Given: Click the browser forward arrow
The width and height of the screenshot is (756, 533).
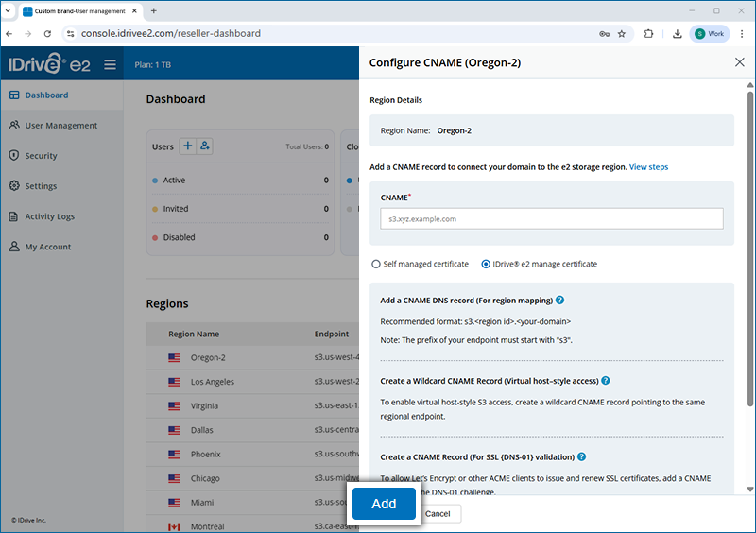Looking at the screenshot, I should pos(28,34).
